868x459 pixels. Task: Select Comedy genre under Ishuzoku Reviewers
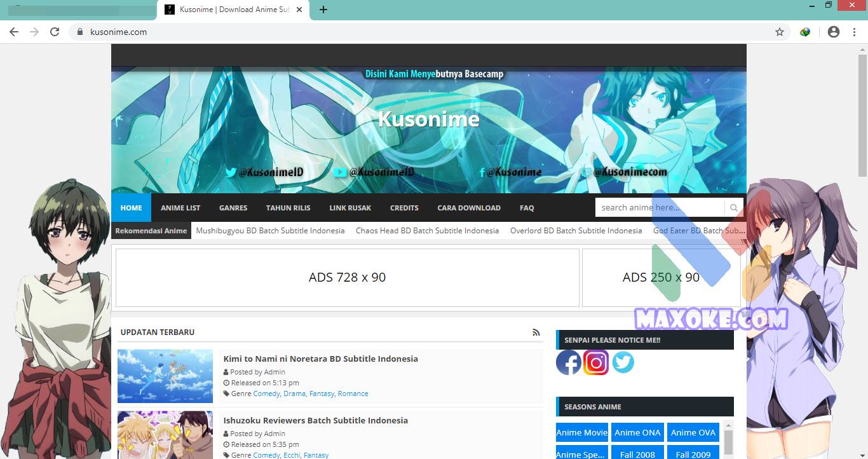click(x=267, y=455)
